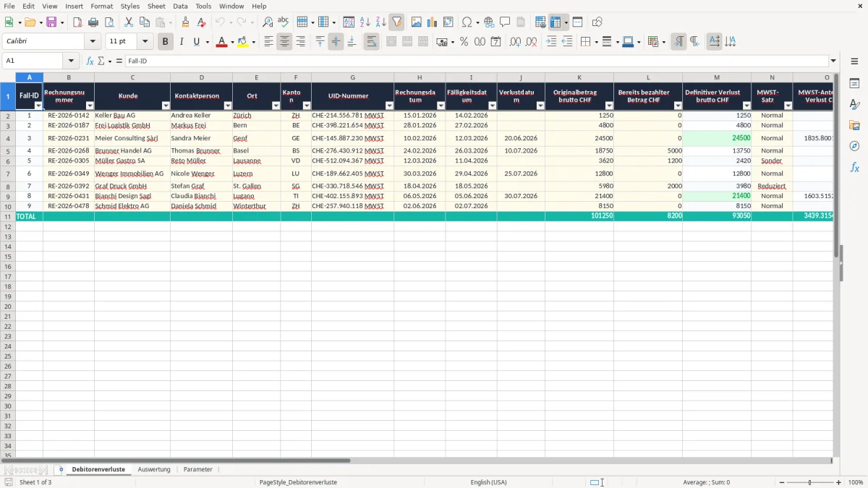Click the Copy icon
Viewport: 868px width, 488px height.
tap(145, 22)
